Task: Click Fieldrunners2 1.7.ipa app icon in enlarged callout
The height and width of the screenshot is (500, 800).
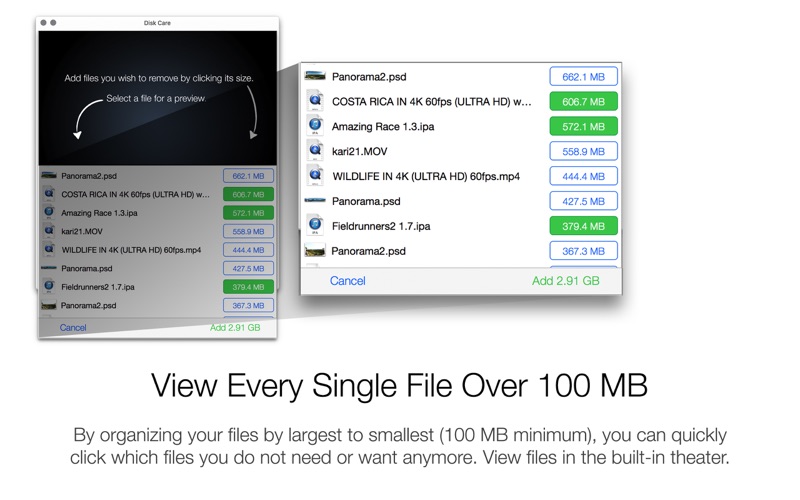Action: [315, 226]
